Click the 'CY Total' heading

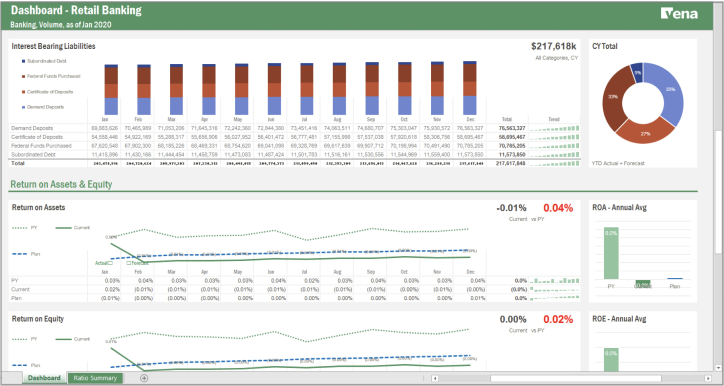point(605,46)
